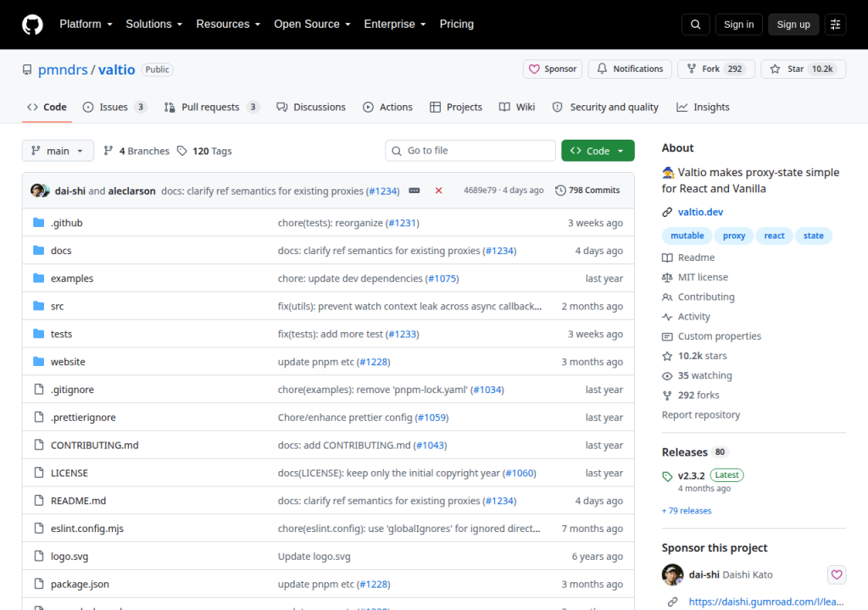Open README.md file
Screen dimensions: 868x610
78,501
